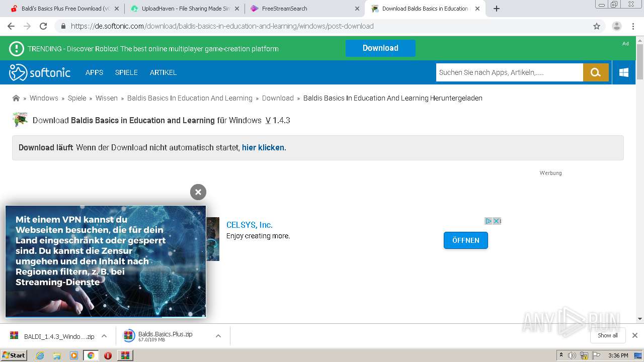Screen dimensions: 644x362
Task: Close the VPN video popup
Action: pyautogui.click(x=198, y=192)
